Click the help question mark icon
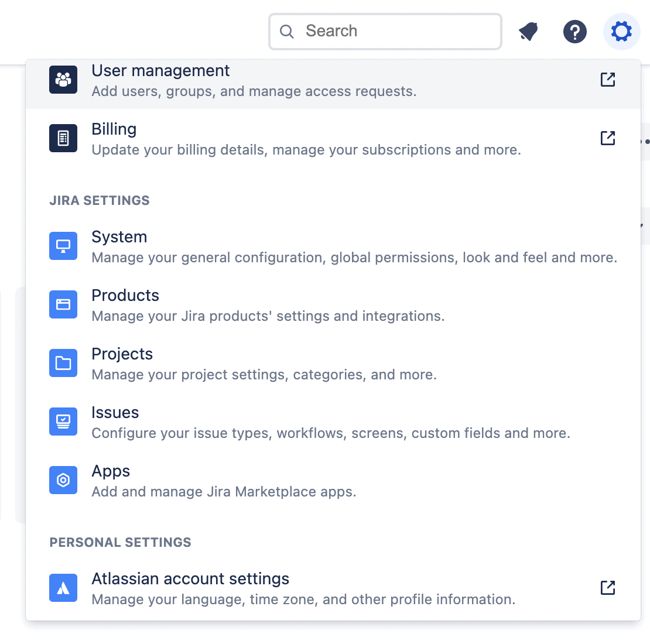Viewport: 650px width, 644px height. [574, 32]
